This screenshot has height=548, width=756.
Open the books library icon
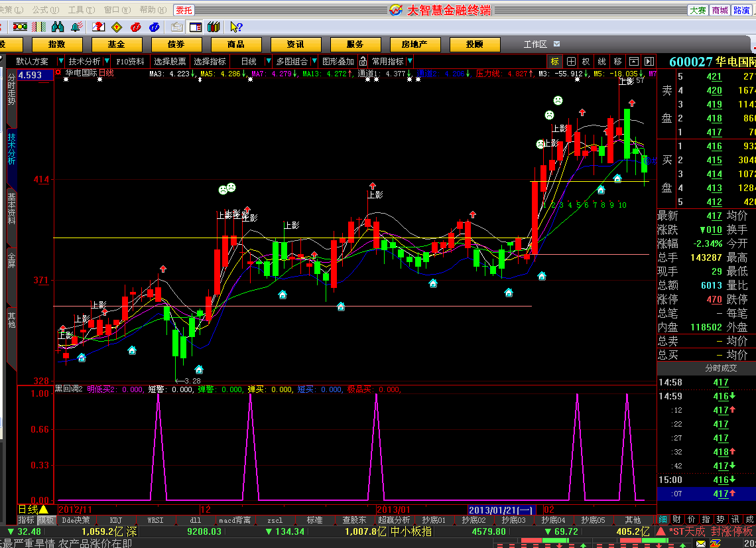(214, 27)
